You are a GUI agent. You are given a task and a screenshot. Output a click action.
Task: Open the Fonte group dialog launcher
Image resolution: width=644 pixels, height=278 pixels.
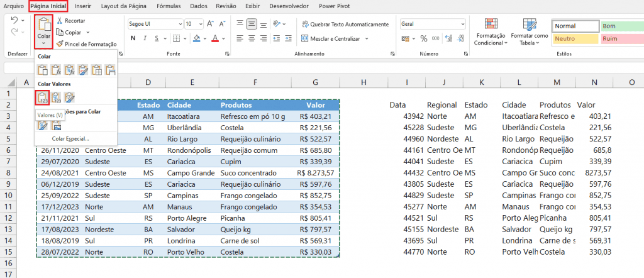click(x=227, y=54)
